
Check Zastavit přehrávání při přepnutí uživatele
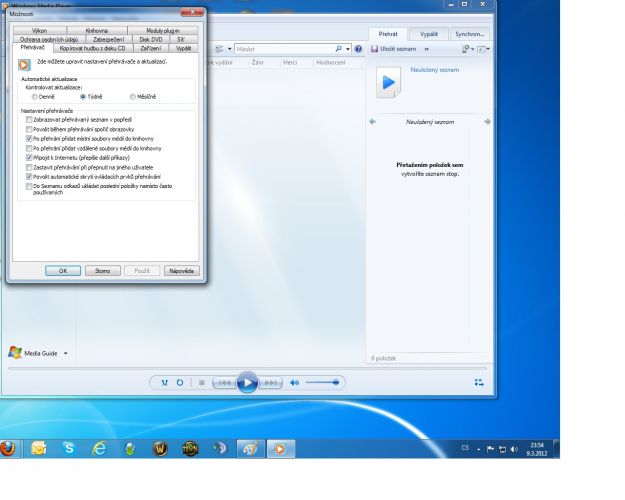pos(29,167)
